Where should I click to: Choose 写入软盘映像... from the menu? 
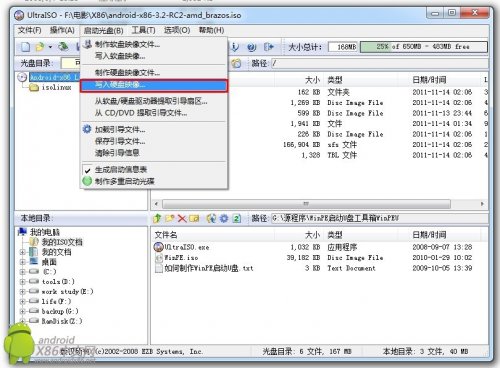(x=154, y=56)
